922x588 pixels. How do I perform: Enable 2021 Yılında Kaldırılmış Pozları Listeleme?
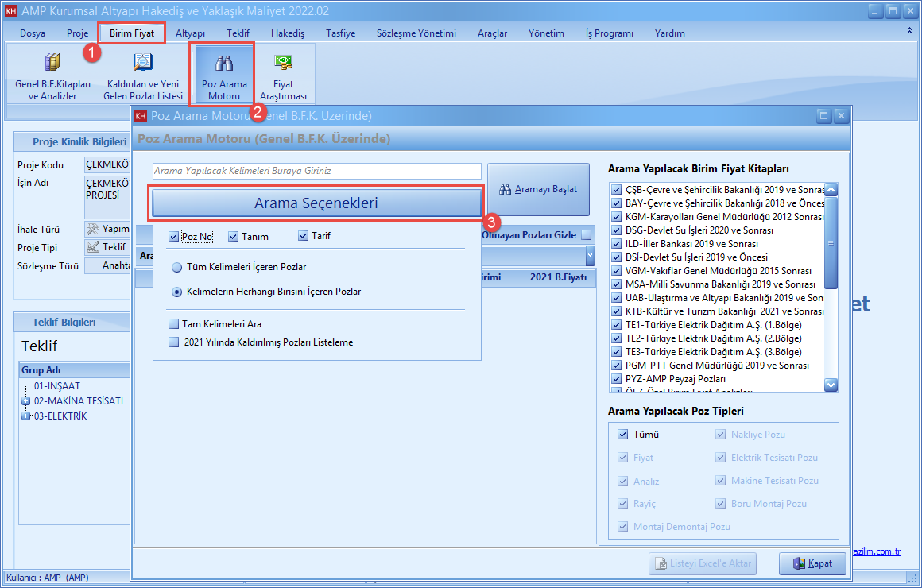[173, 342]
